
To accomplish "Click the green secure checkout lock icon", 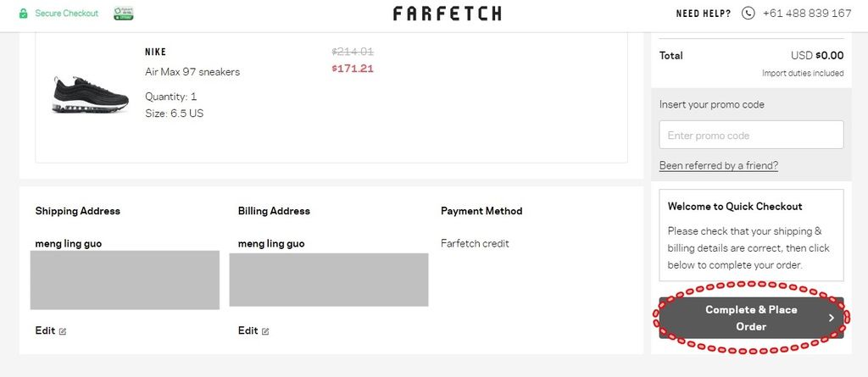I will (x=23, y=14).
